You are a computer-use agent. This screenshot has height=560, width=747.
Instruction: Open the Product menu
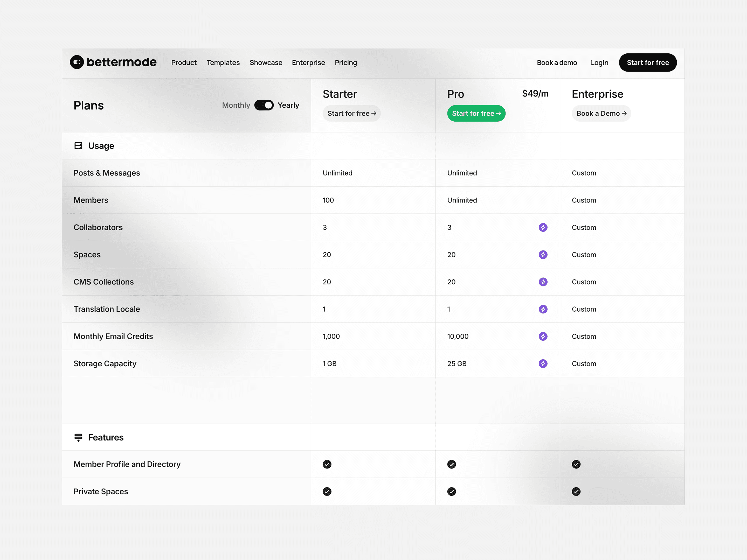pyautogui.click(x=184, y=63)
